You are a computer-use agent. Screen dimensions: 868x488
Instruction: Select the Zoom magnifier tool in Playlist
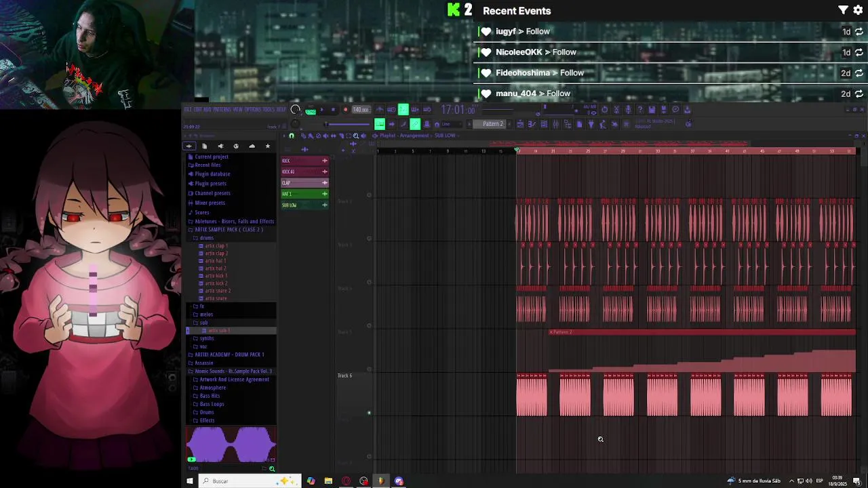coord(356,136)
